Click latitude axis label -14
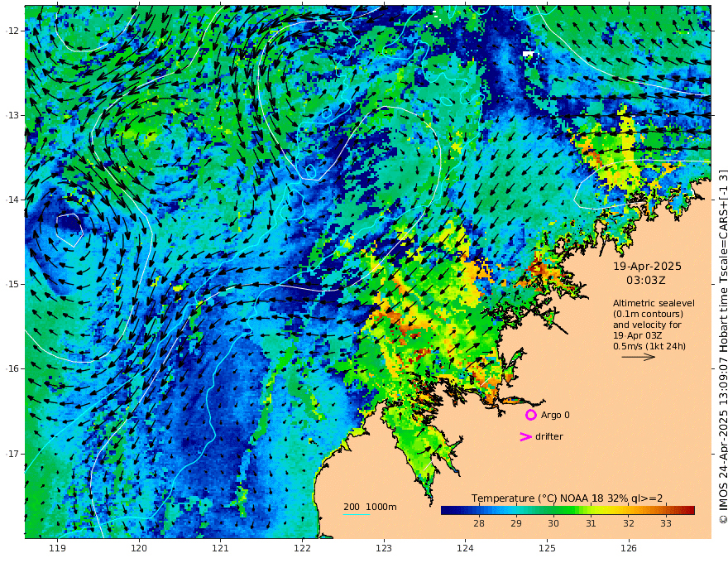The width and height of the screenshot is (728, 563). pos(12,200)
